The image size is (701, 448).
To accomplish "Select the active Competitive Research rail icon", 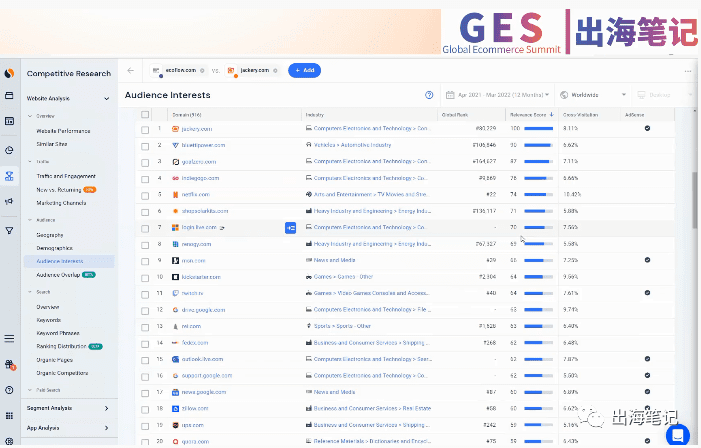I will tap(9, 176).
